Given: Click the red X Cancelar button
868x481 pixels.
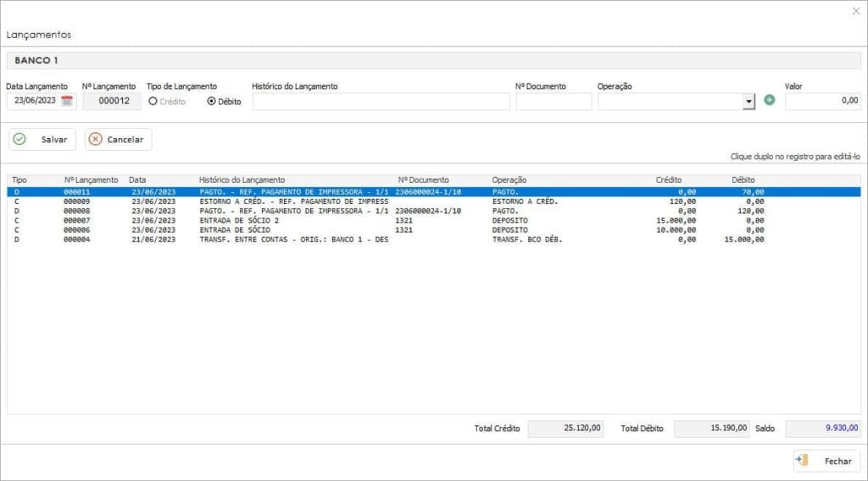Looking at the screenshot, I should pyautogui.click(x=118, y=140).
